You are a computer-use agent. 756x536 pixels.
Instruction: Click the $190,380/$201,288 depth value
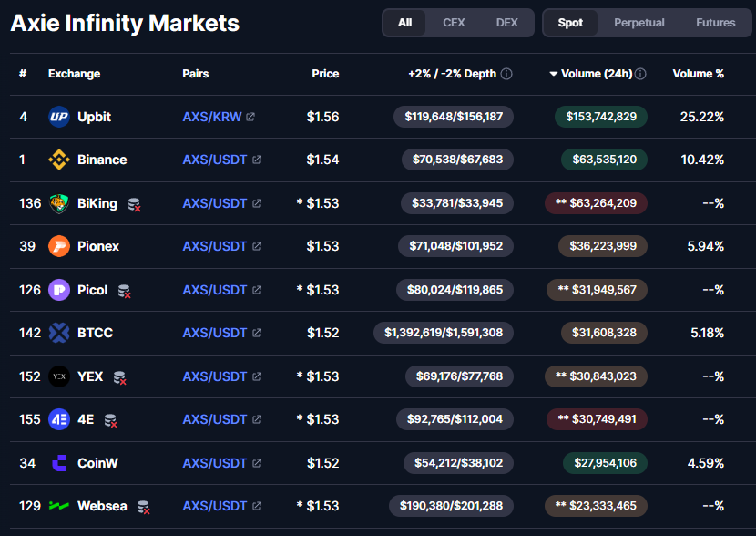451,506
